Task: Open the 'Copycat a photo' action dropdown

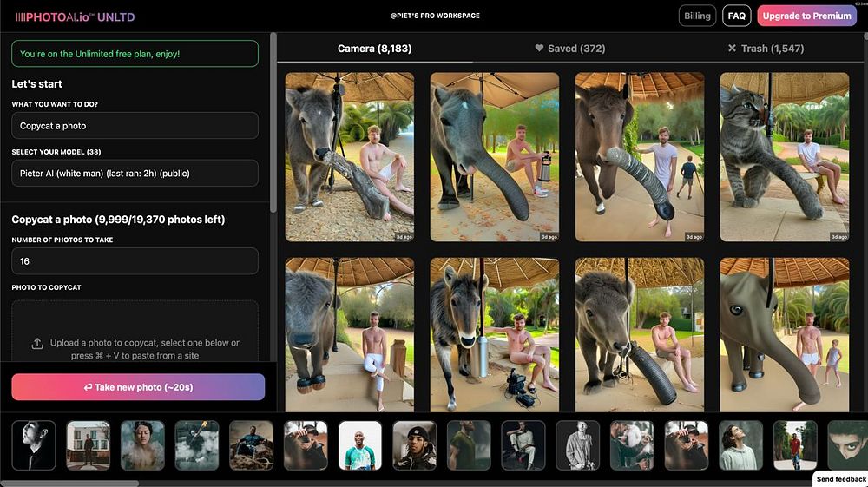Action: (135, 126)
